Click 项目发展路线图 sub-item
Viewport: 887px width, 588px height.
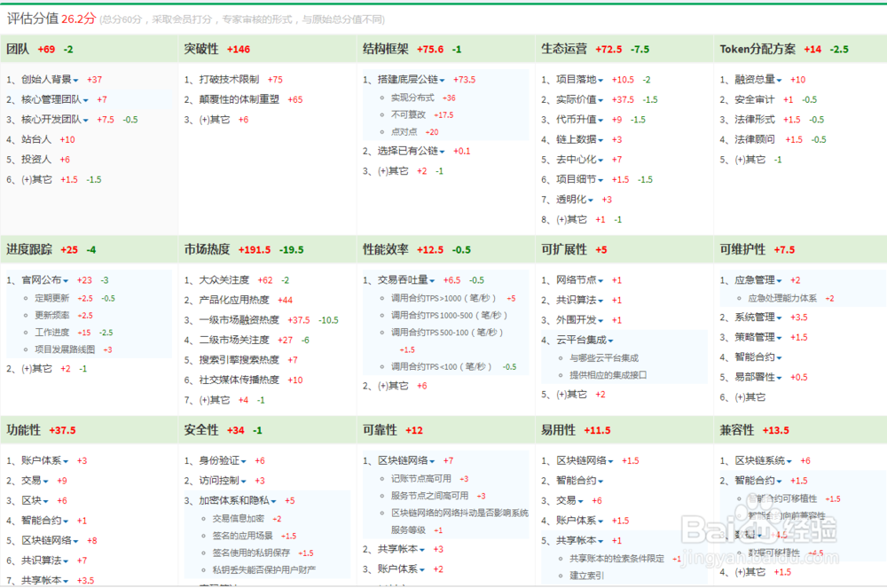click(65, 349)
